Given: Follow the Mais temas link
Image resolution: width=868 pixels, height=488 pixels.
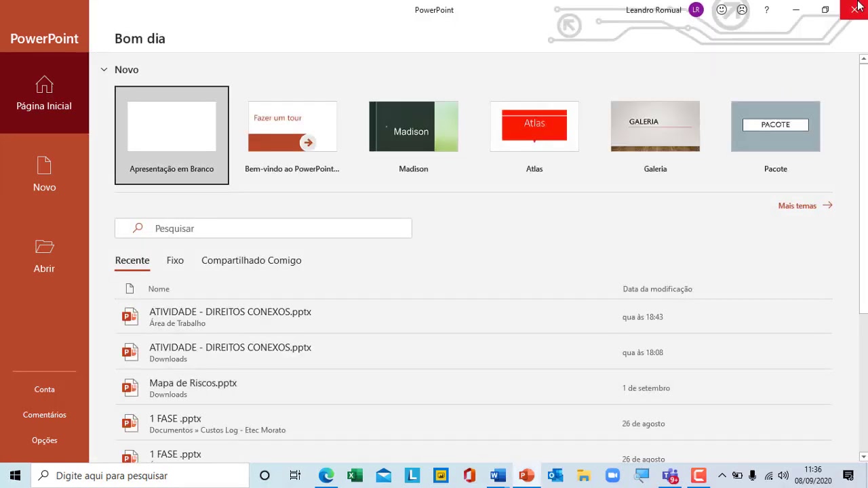Looking at the screenshot, I should coord(805,205).
